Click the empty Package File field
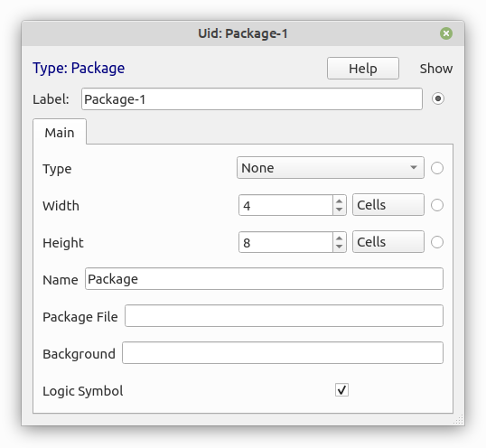This screenshot has width=486, height=448. [284, 316]
